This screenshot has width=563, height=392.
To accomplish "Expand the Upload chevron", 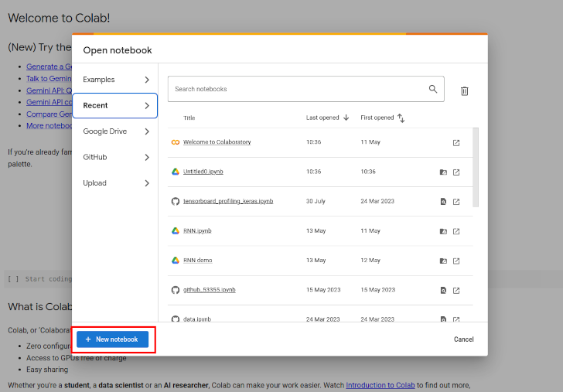I will (147, 183).
